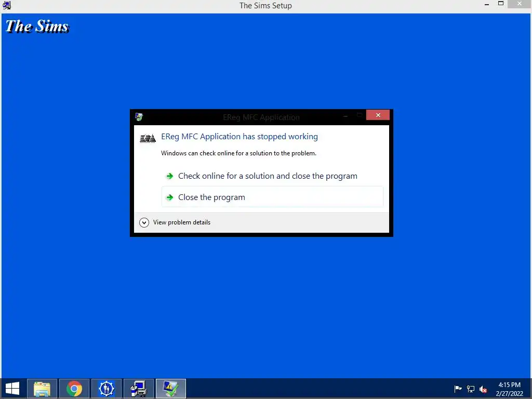Select the EReg application taskbar icon

(x=170, y=389)
